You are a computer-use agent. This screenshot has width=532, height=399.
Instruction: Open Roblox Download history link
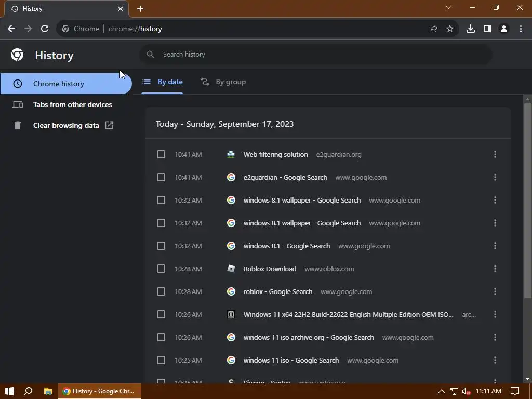[x=270, y=269]
